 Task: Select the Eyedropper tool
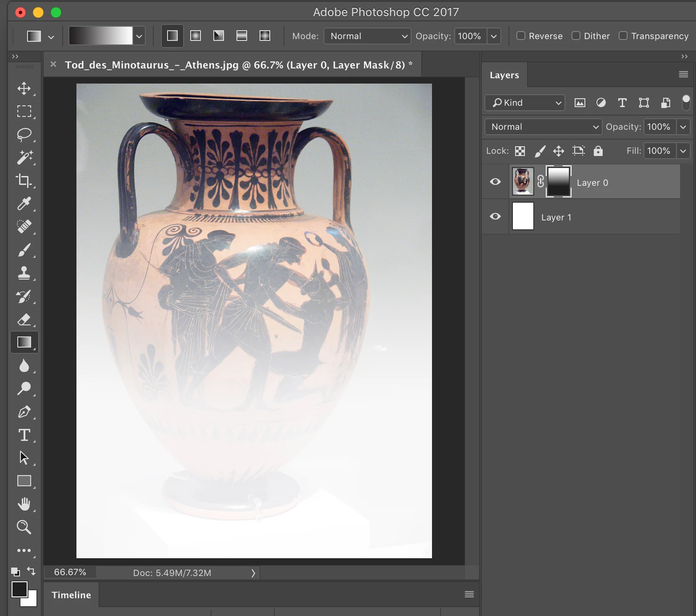tap(24, 204)
